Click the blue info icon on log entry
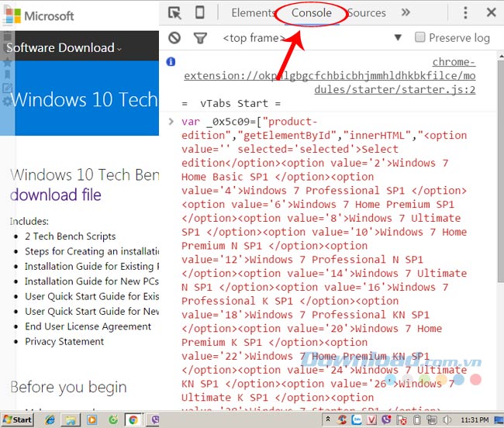This screenshot has width=504, height=428. 171,61
